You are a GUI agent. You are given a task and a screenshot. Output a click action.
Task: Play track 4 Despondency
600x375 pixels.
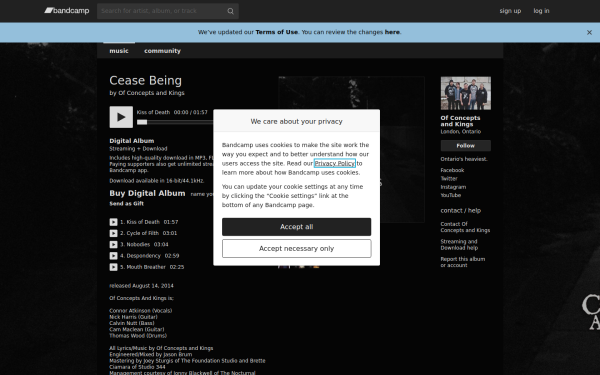[x=113, y=256]
